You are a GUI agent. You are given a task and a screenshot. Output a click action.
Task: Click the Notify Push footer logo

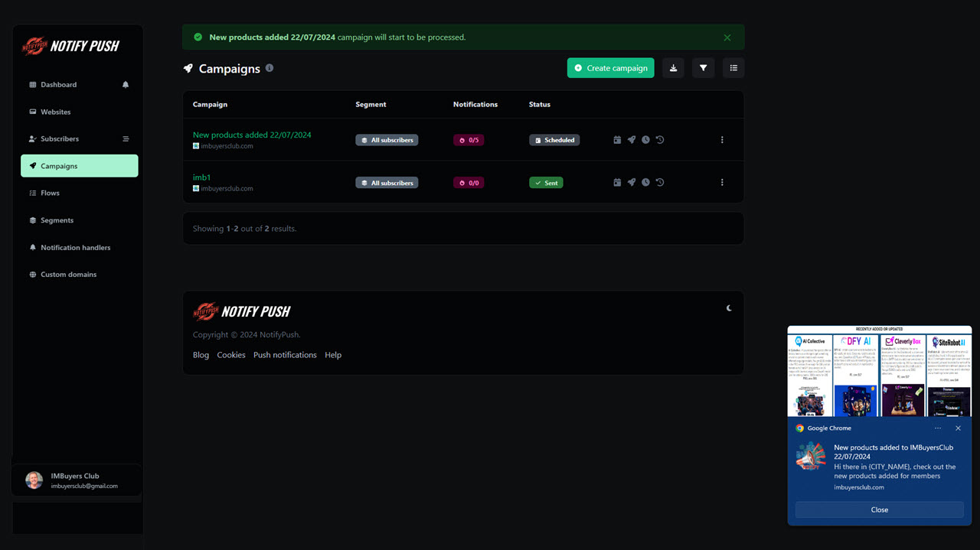pyautogui.click(x=242, y=311)
